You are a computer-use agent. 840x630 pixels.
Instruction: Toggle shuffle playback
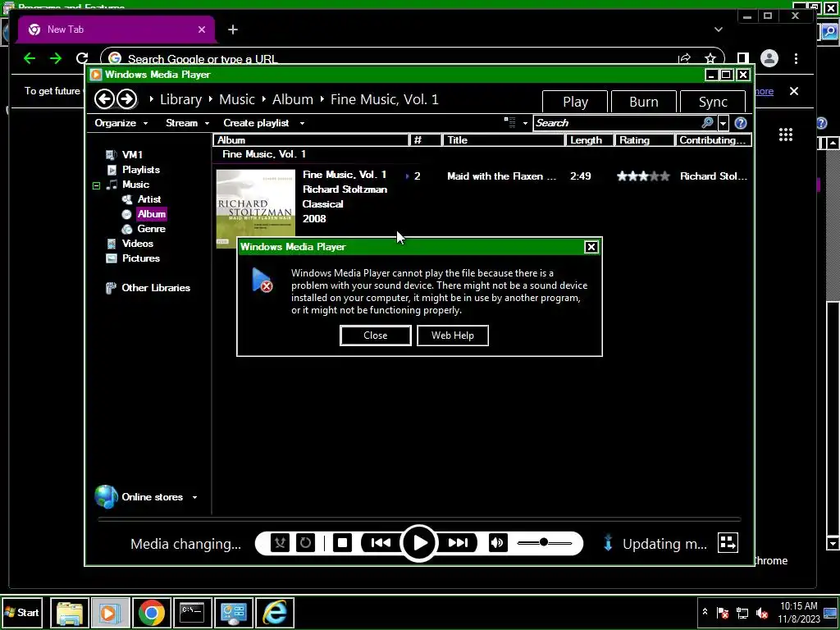(281, 543)
